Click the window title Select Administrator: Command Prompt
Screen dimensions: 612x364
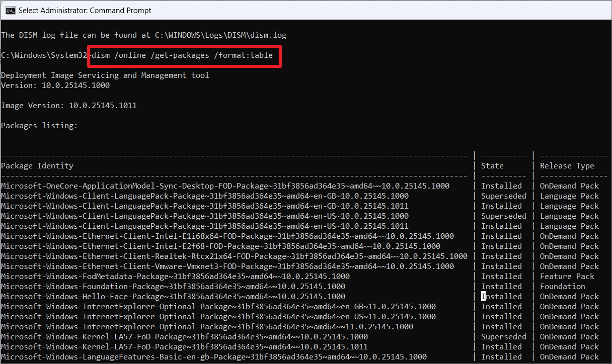coord(84,10)
